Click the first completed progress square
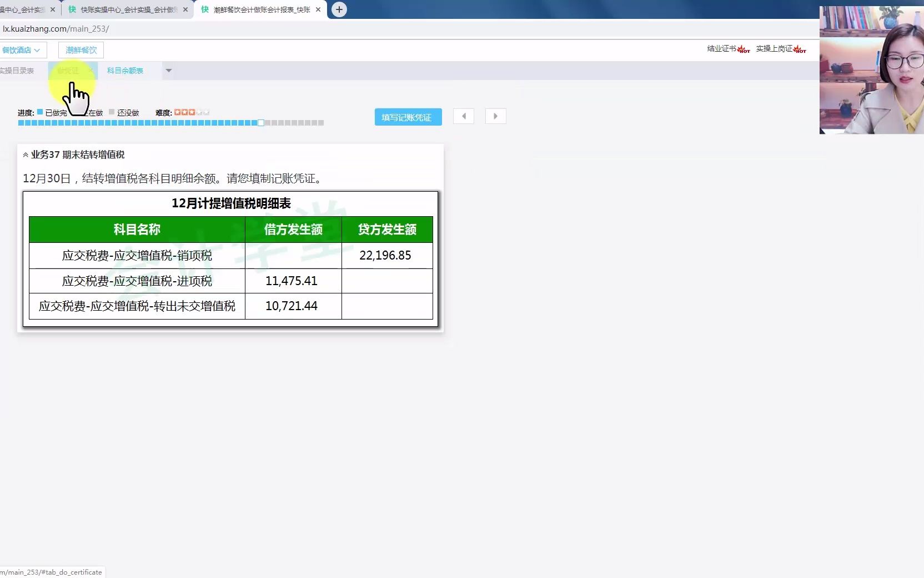Screen dimensions: 924x578 pyautogui.click(x=21, y=123)
